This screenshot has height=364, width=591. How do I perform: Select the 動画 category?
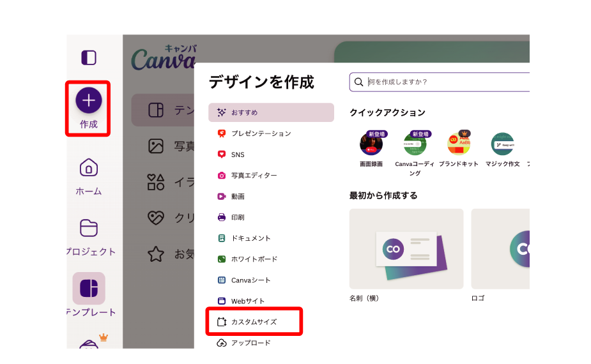pos(238,197)
